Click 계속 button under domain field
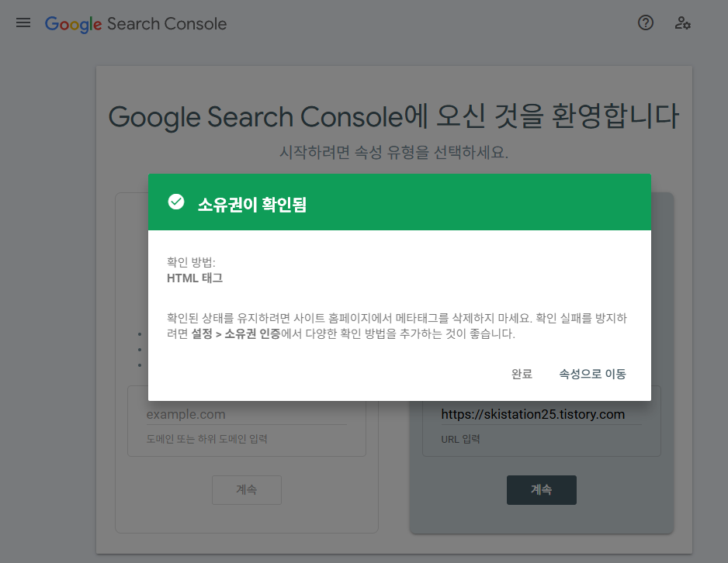 [247, 490]
